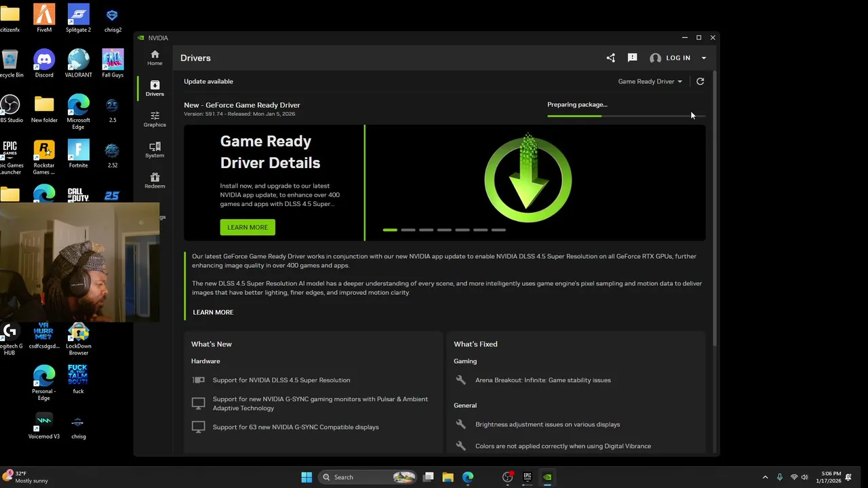Go to the System sidebar section
Screen dimensions: 868x488
[155, 150]
